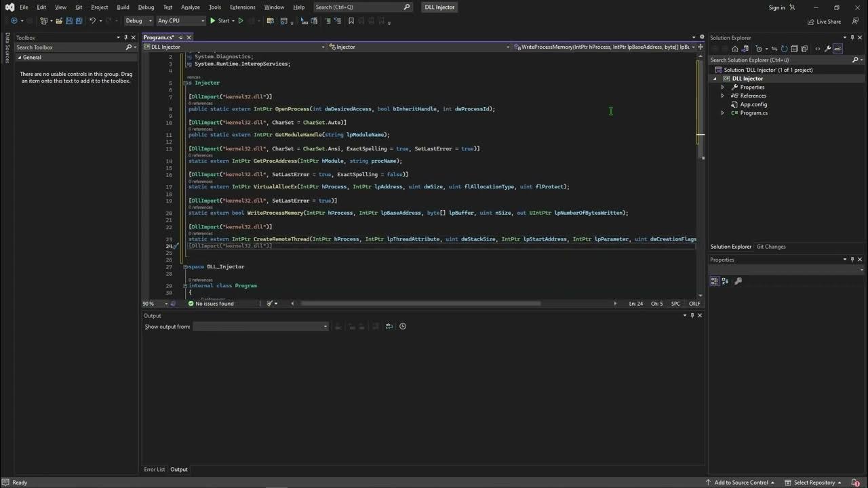
Task: Click Add to Source Control button
Action: coord(741,483)
